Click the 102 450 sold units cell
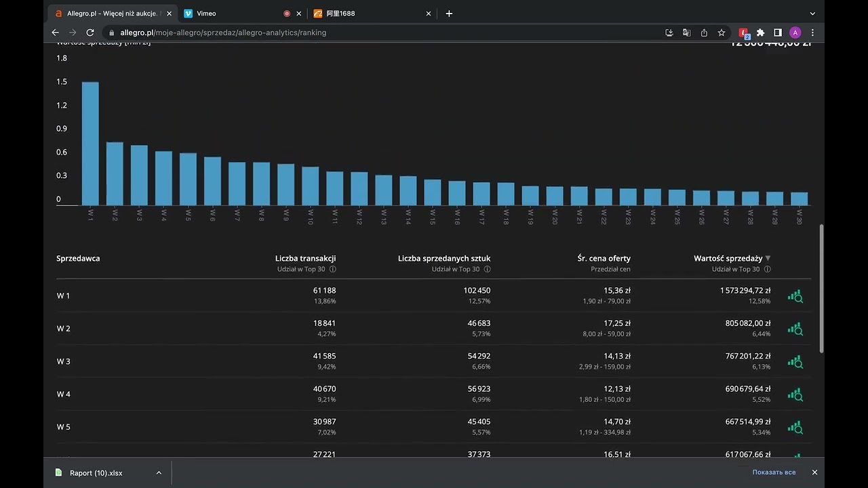 (477, 291)
